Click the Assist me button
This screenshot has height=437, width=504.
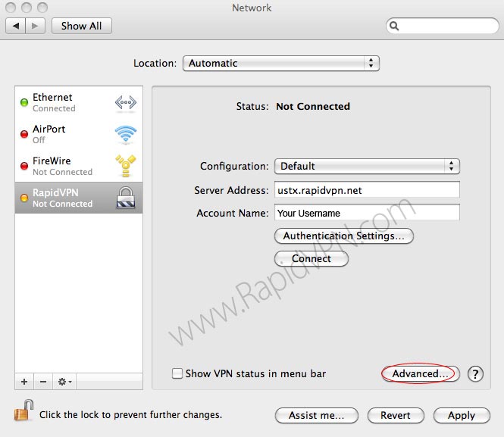(x=317, y=416)
